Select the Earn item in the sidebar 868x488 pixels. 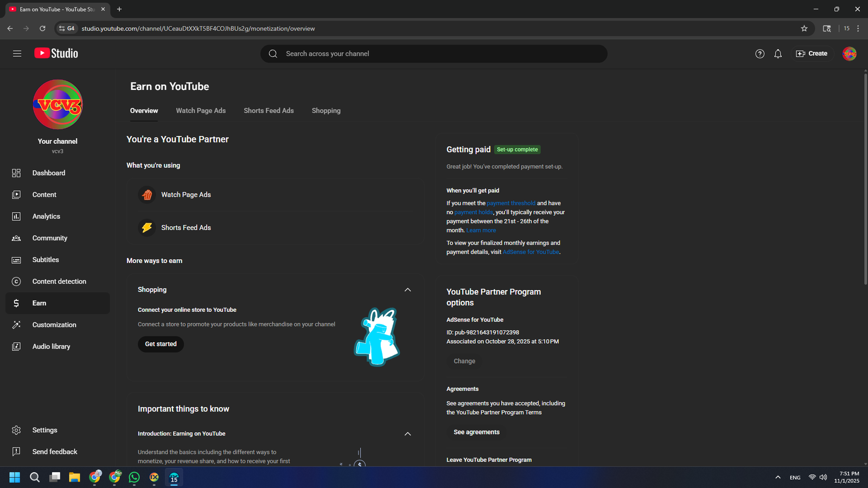tap(58, 303)
